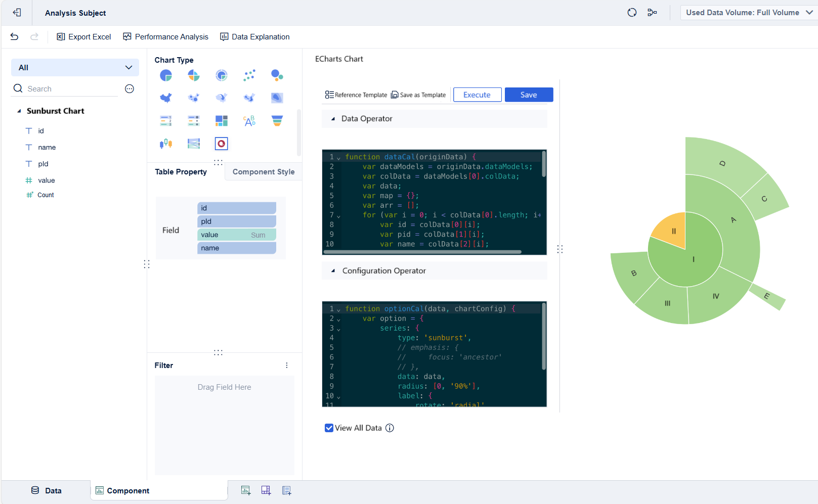Select the funnel chart type icon
Image resolution: width=818 pixels, height=504 pixels.
click(277, 121)
